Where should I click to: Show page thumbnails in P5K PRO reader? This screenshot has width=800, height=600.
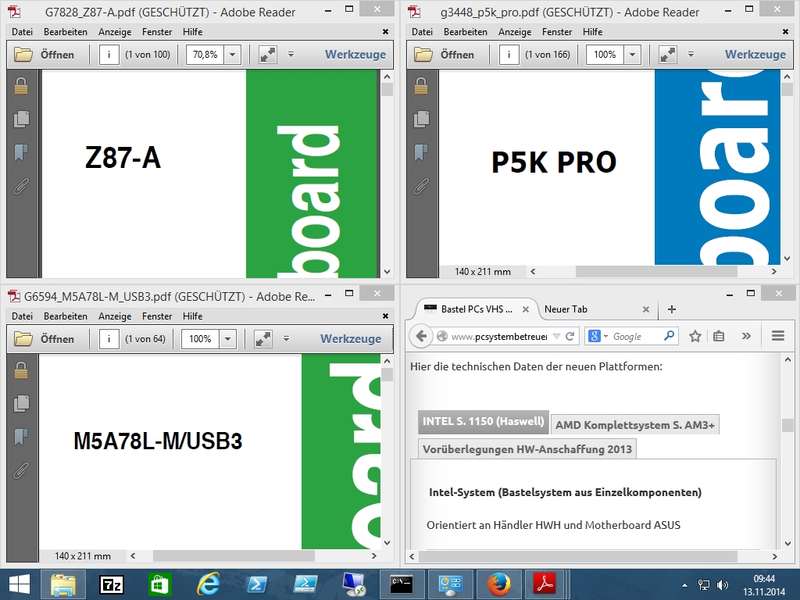[x=421, y=119]
